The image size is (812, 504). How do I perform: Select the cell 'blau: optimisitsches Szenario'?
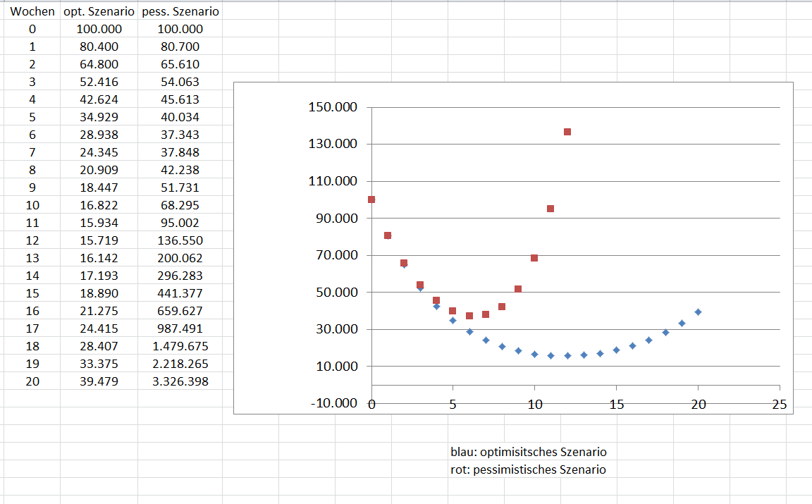click(x=528, y=452)
